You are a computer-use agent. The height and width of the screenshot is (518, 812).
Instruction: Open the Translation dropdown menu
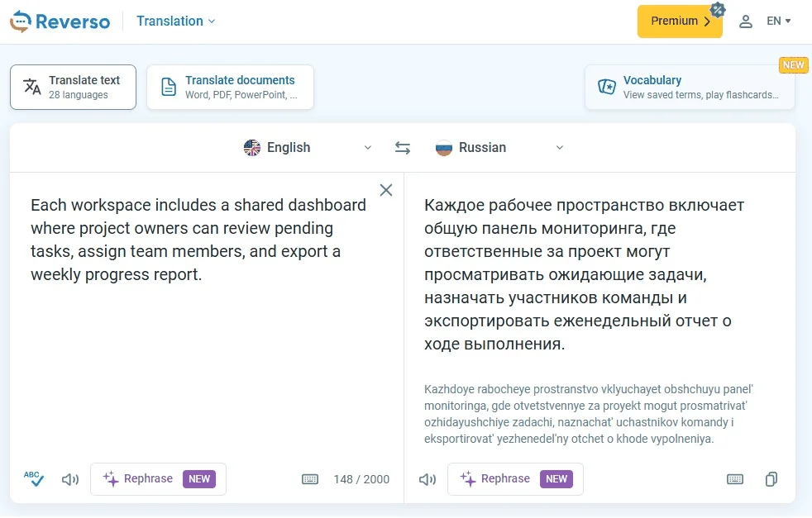pyautogui.click(x=175, y=21)
